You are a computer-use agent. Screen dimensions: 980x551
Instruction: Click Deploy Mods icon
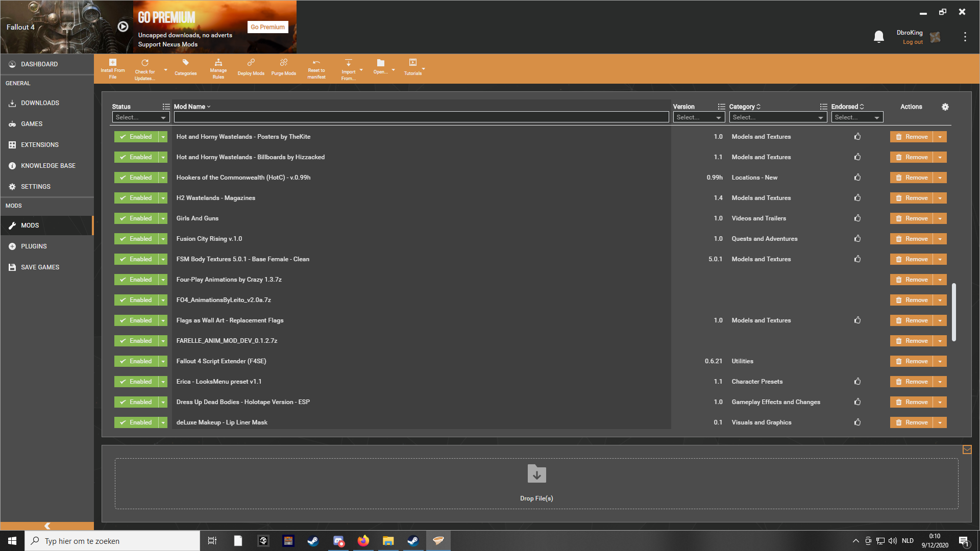tap(251, 63)
